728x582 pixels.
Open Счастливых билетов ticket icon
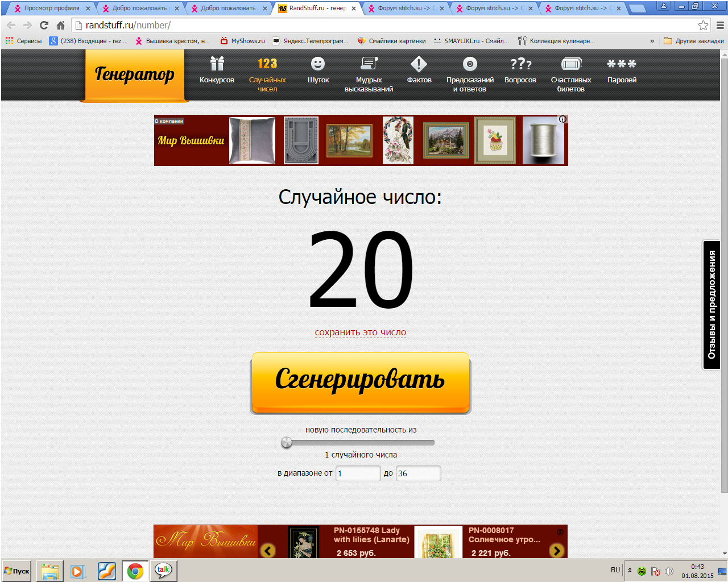[570, 64]
